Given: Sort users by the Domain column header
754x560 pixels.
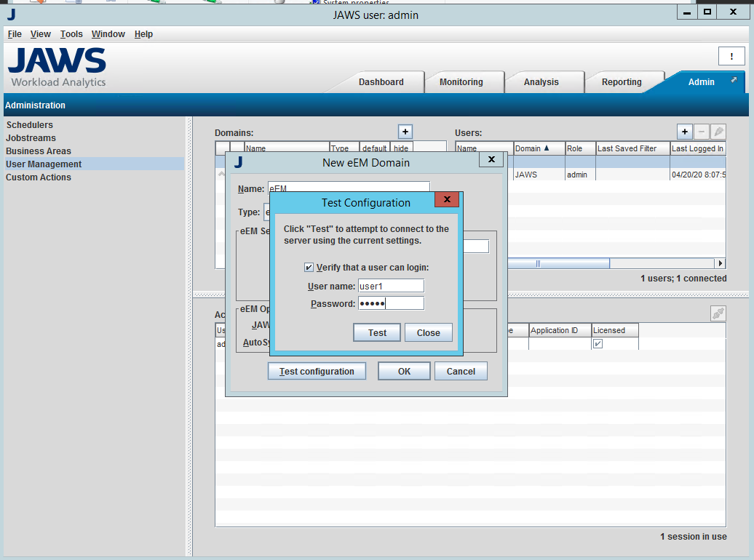Looking at the screenshot, I should click(539, 148).
